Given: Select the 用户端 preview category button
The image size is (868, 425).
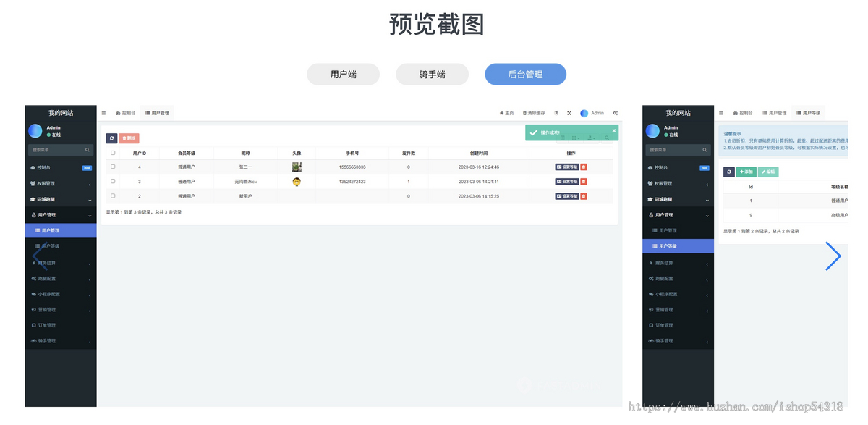Looking at the screenshot, I should (344, 74).
